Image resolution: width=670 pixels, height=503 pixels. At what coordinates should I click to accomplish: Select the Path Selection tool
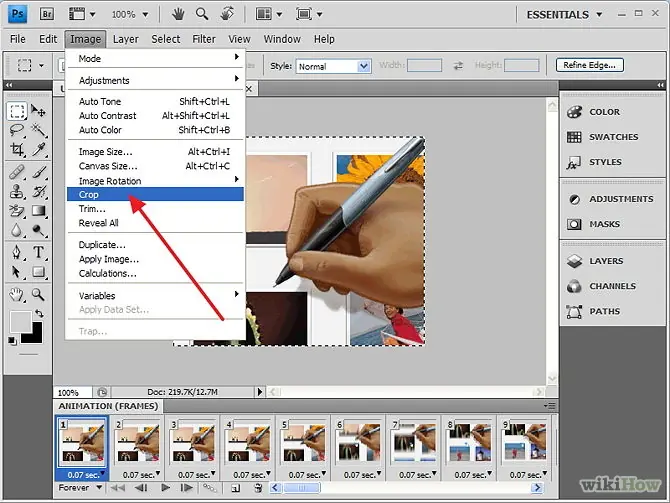(x=17, y=272)
